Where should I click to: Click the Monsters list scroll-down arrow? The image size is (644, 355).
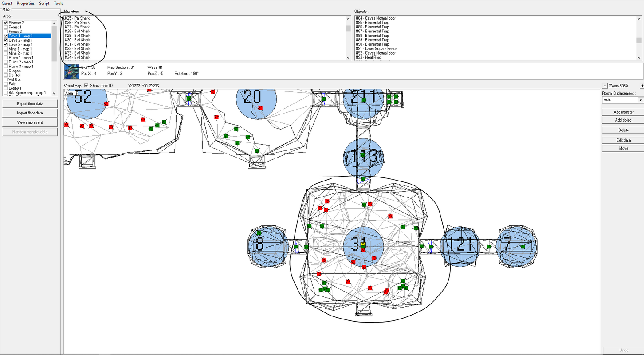pos(349,57)
